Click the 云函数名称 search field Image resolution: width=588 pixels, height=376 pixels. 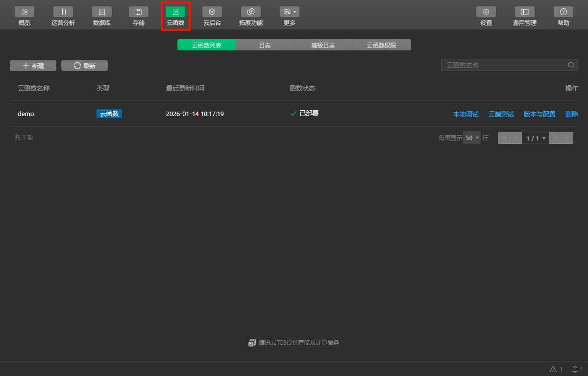point(504,65)
